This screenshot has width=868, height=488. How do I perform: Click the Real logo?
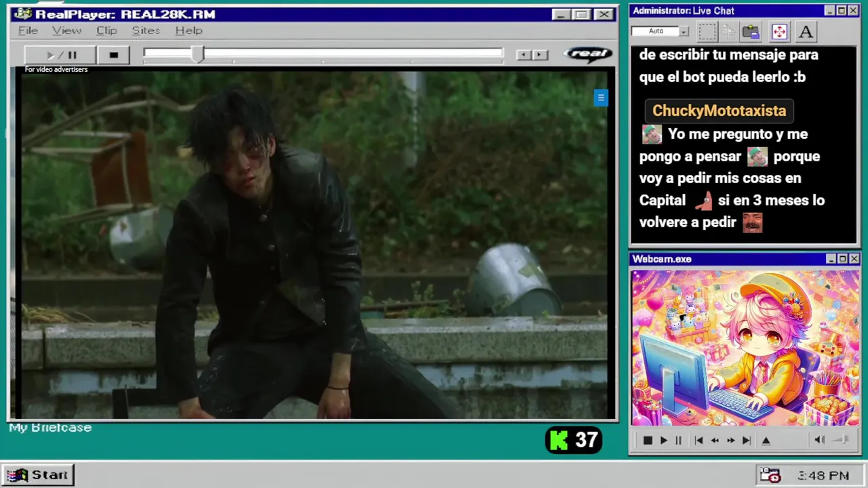click(x=588, y=54)
